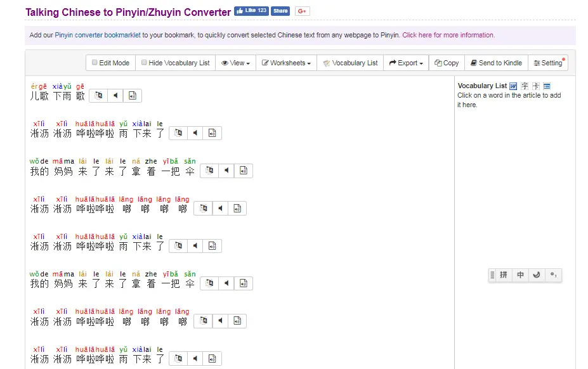The height and width of the screenshot is (369, 588).
Task: Switch punctuation mode on the floating IME bar
Action: [553, 275]
